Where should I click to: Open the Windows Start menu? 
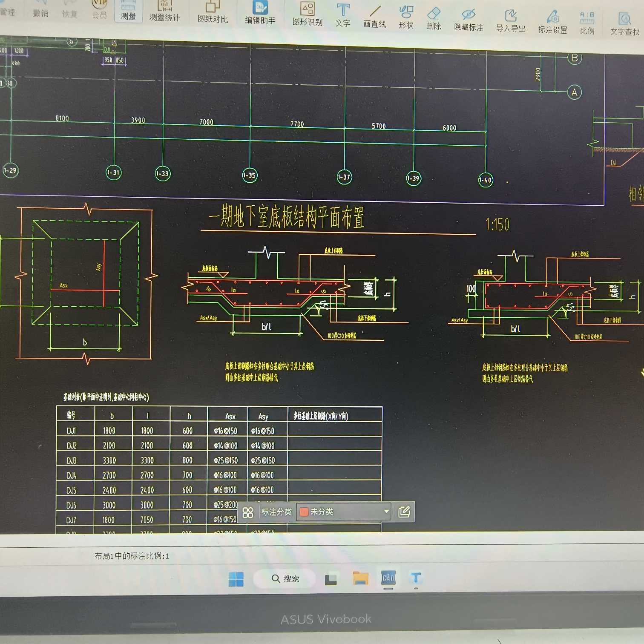point(236,579)
